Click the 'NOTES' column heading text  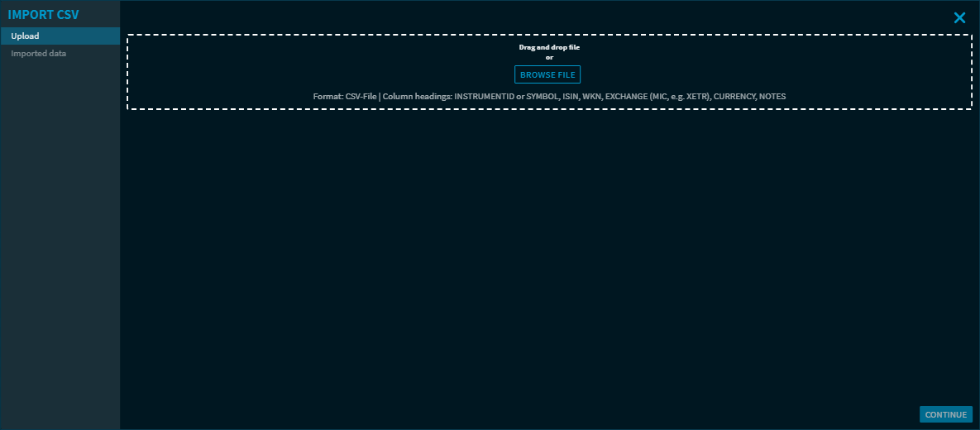coord(772,97)
